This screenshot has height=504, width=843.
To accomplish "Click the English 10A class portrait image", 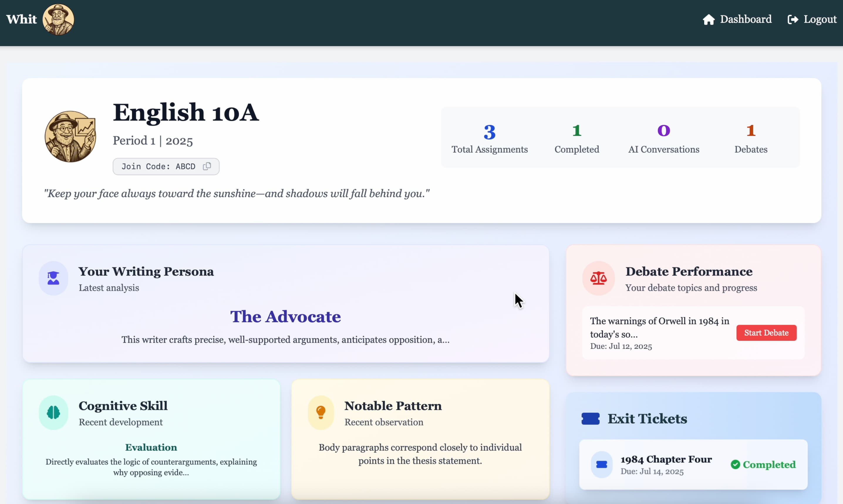I will coord(70,136).
